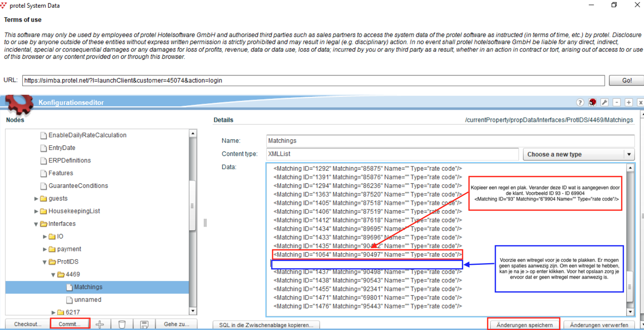
Task: Delete node with trash can icon
Action: 122,324
